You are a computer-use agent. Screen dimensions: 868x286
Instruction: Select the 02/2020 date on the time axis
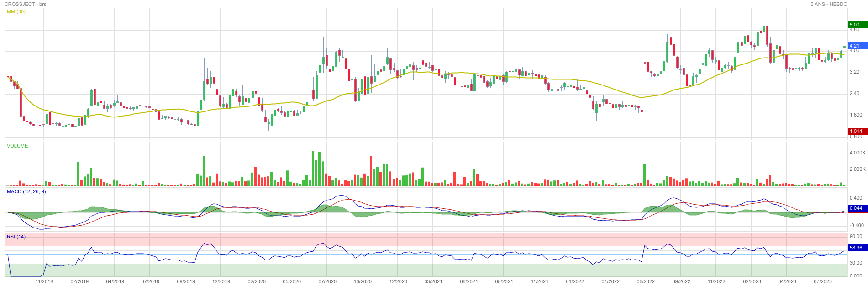(257, 281)
